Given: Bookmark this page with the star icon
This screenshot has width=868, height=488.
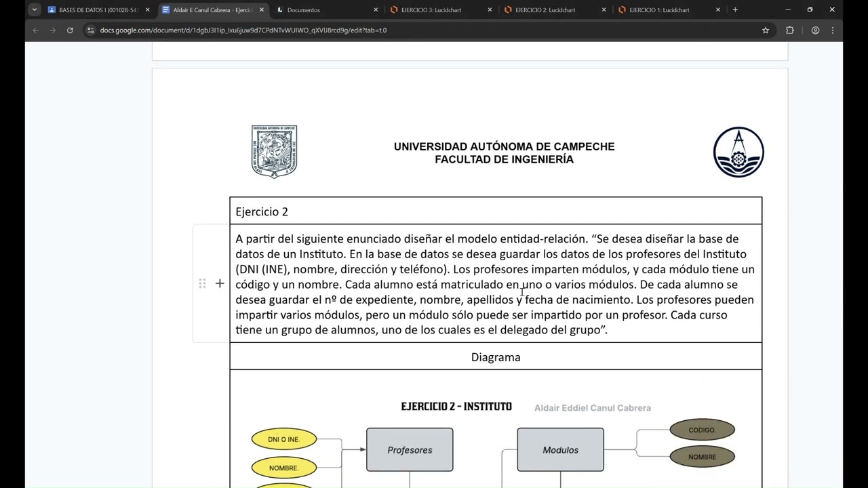Looking at the screenshot, I should (x=766, y=30).
